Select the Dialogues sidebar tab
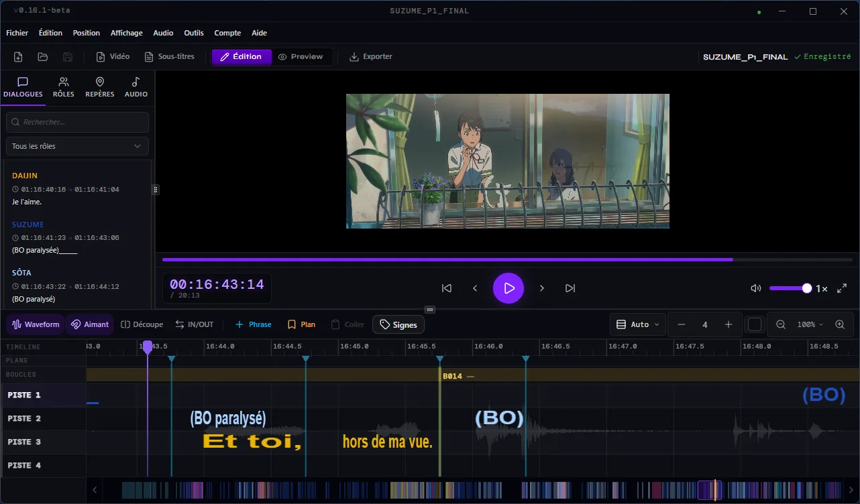The image size is (860, 504). [x=23, y=88]
